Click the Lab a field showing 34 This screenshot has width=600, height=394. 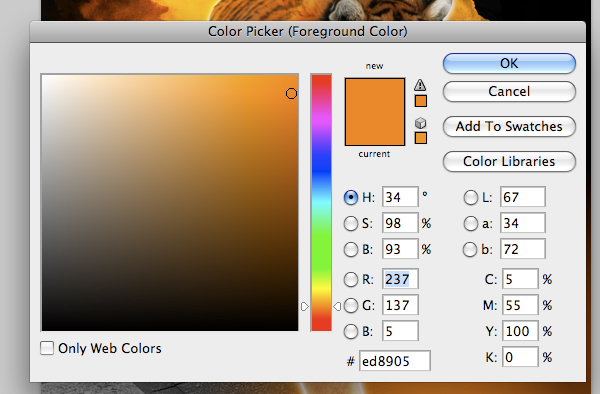point(523,223)
